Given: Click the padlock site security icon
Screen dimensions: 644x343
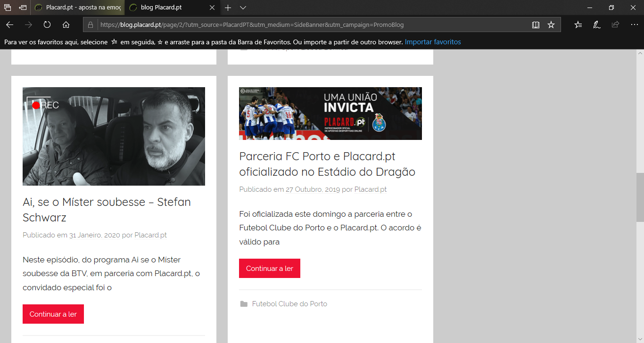Looking at the screenshot, I should tap(91, 24).
